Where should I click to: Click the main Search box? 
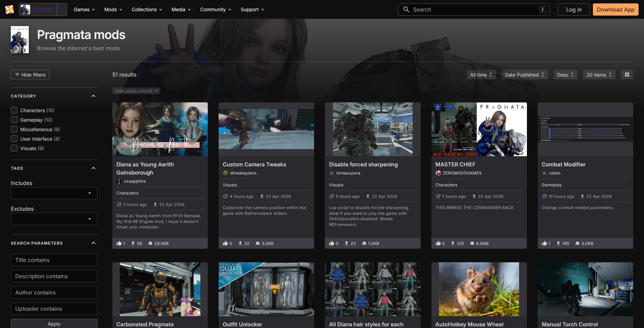(473, 9)
